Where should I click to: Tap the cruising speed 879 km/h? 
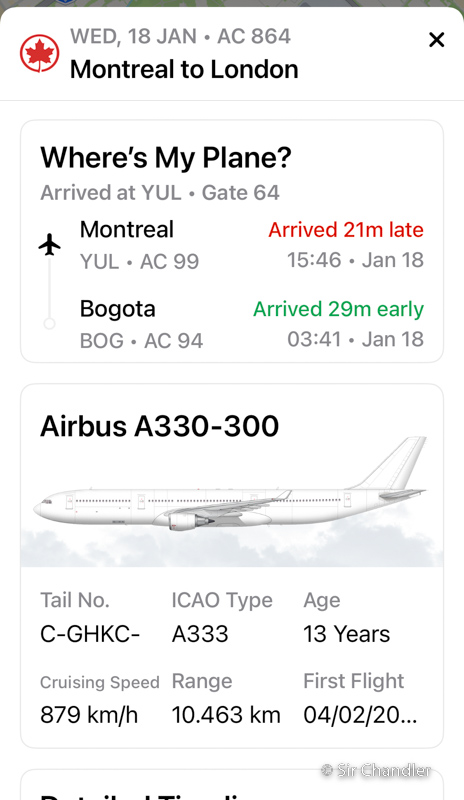89,715
